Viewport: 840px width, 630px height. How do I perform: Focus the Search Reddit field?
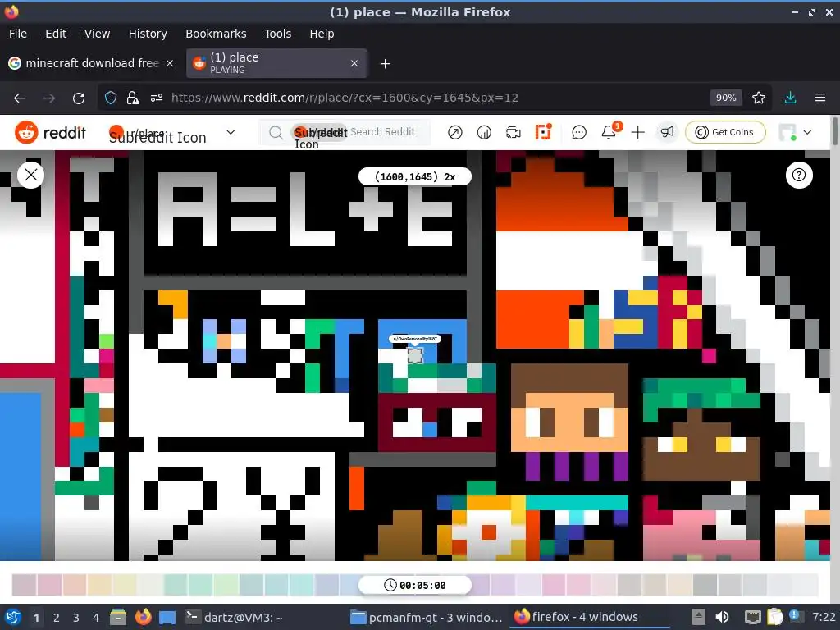(382, 132)
